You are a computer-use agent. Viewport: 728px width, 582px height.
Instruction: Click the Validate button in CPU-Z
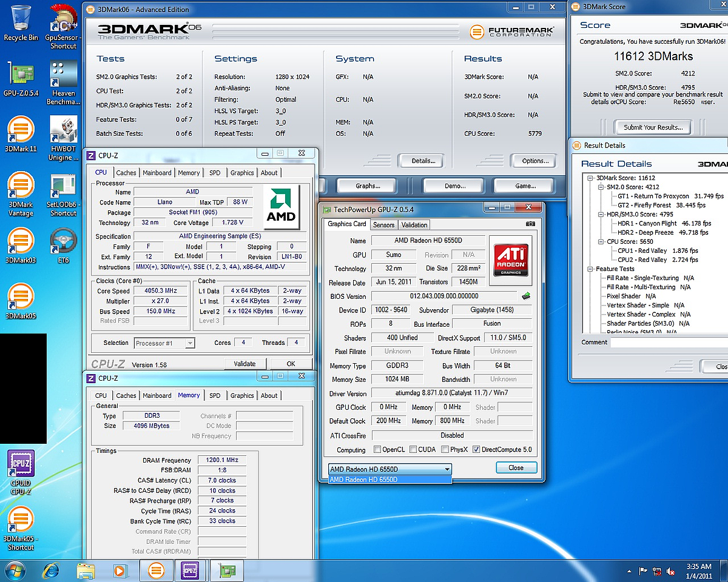(x=244, y=364)
